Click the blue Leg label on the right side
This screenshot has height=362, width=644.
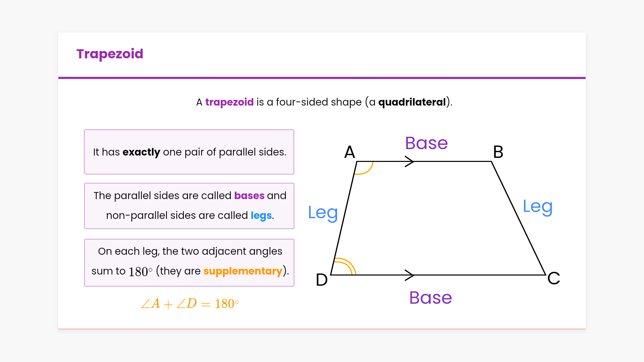click(538, 207)
